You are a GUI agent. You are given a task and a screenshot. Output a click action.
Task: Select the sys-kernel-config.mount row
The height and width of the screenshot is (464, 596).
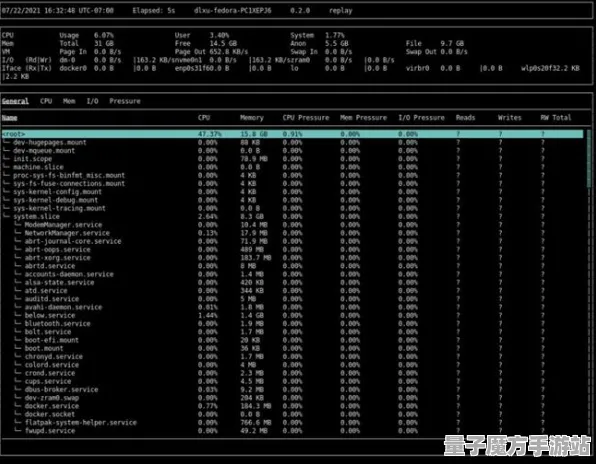(x=292, y=192)
